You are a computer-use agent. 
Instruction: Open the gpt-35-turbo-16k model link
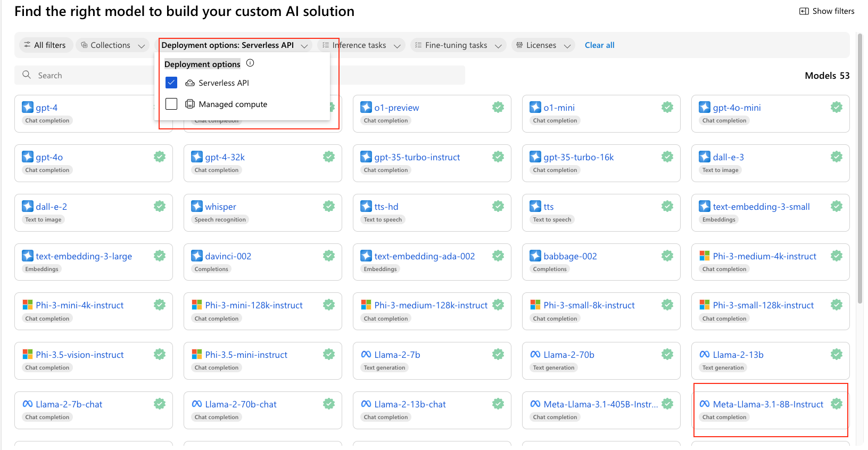(578, 157)
